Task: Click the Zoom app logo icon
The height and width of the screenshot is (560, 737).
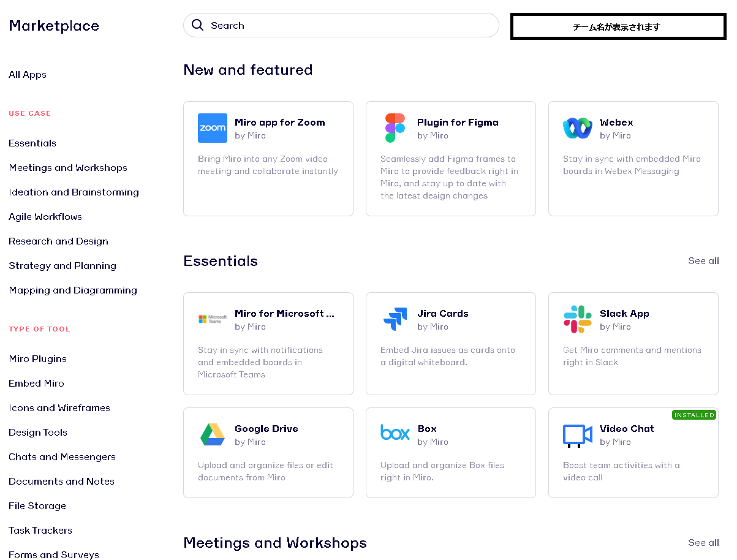Action: click(x=212, y=128)
